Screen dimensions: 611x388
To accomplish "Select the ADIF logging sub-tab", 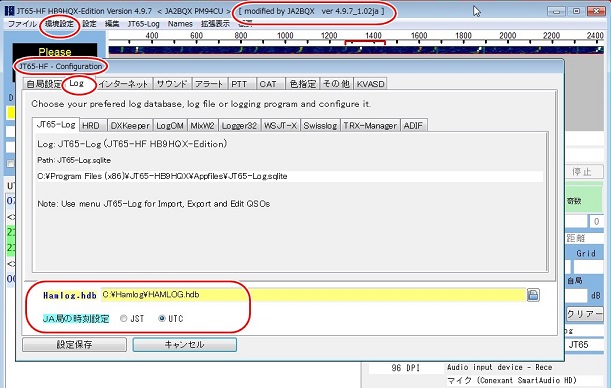I will tap(413, 126).
